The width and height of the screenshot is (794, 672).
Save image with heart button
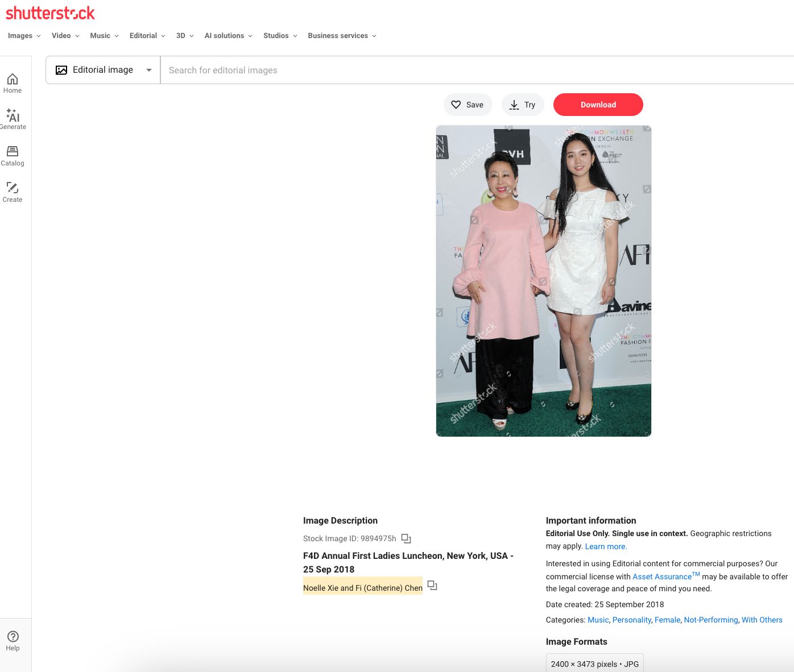(x=468, y=105)
